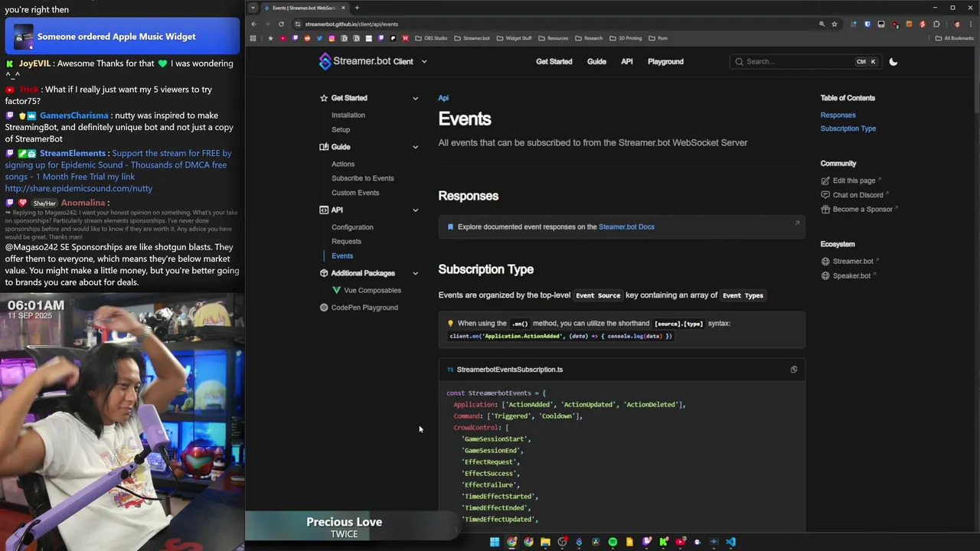980x551 pixels.
Task: Open the Windows Start menu
Action: coord(495,542)
